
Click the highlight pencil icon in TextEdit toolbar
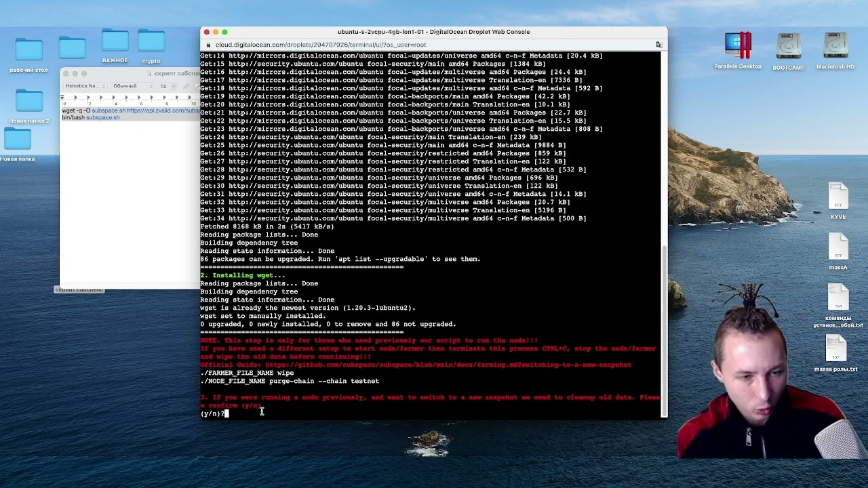tap(186, 86)
